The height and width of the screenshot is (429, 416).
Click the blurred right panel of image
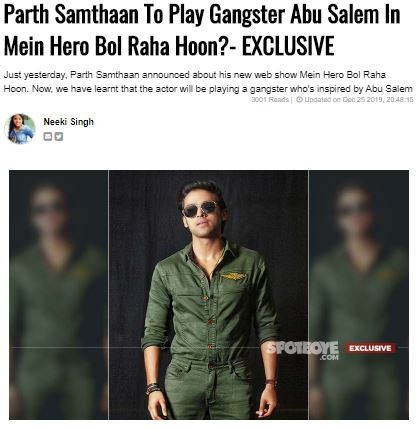(x=359, y=295)
